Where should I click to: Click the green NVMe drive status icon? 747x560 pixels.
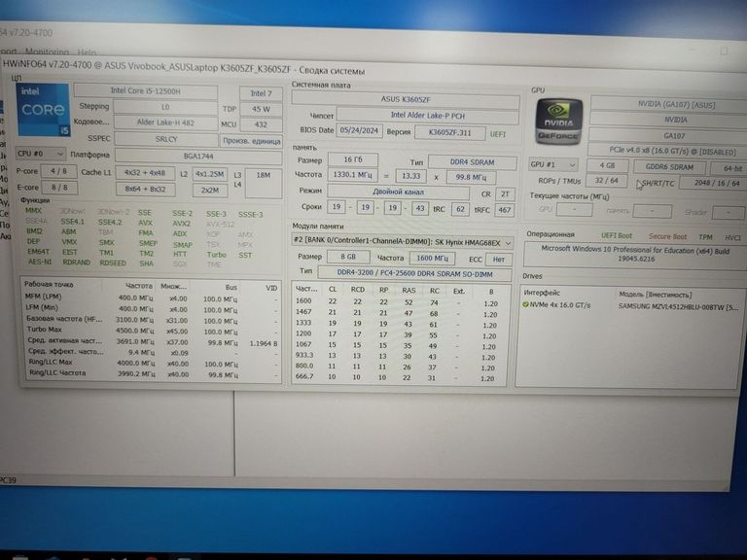[x=526, y=305]
